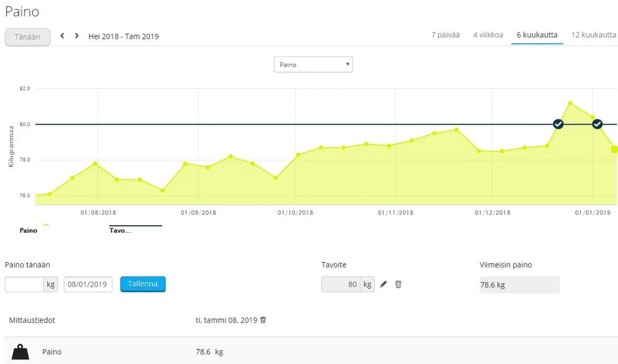Select the 6 kuukautta tab
Viewport: 618px width, 364px height.
[x=537, y=35]
